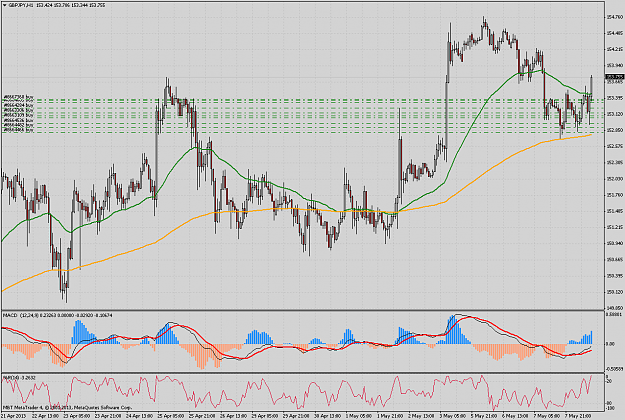Click the 152.850 price axis label
This screenshot has width=625, height=420.
(615, 130)
